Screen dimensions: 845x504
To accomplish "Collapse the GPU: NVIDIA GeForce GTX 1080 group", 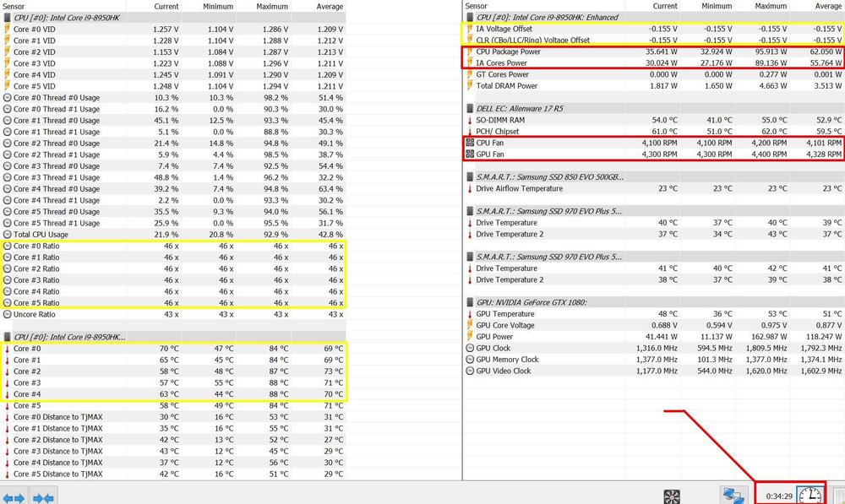I will click(x=469, y=302).
